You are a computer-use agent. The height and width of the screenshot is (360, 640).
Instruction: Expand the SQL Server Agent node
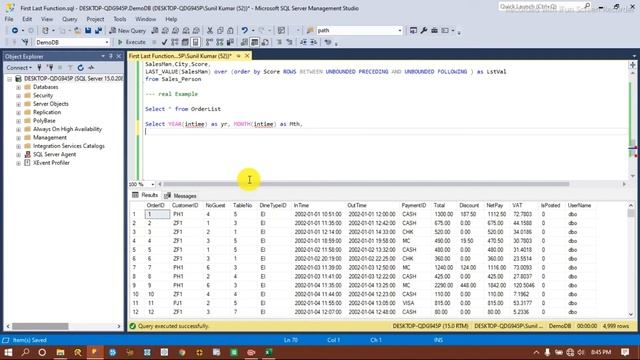[x=18, y=155]
